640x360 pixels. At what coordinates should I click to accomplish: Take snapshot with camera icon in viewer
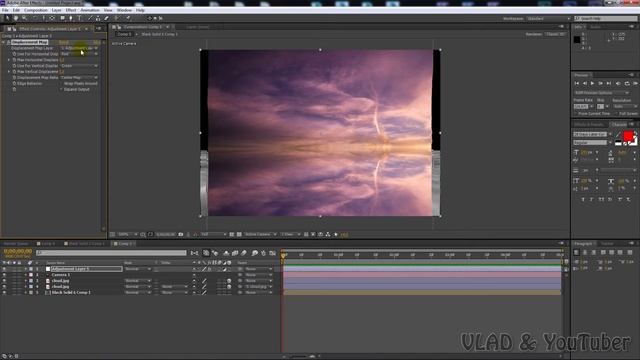181,234
